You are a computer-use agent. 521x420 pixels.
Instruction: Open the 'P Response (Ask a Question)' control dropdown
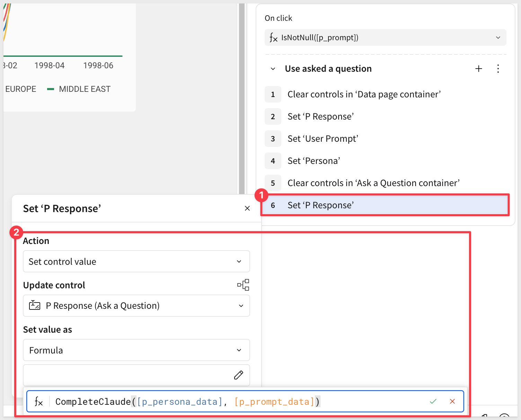coord(136,306)
